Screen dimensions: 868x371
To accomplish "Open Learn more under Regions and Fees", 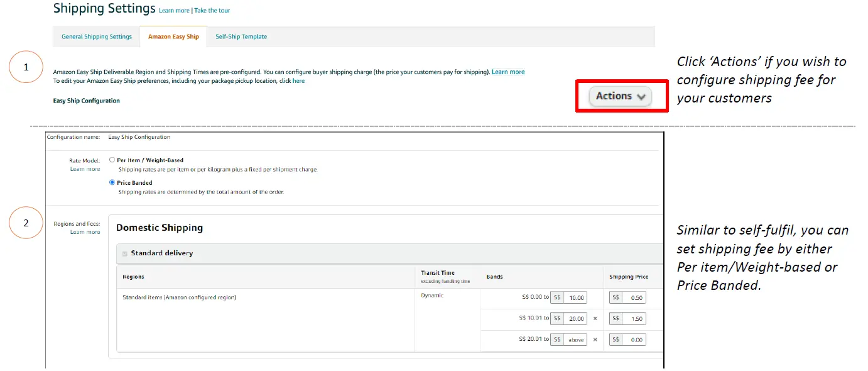I will pos(85,232).
